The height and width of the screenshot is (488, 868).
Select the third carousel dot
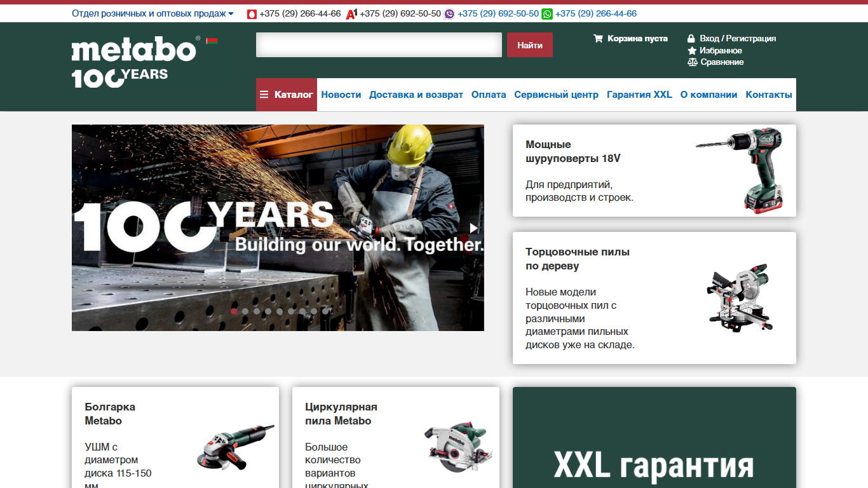click(x=257, y=311)
